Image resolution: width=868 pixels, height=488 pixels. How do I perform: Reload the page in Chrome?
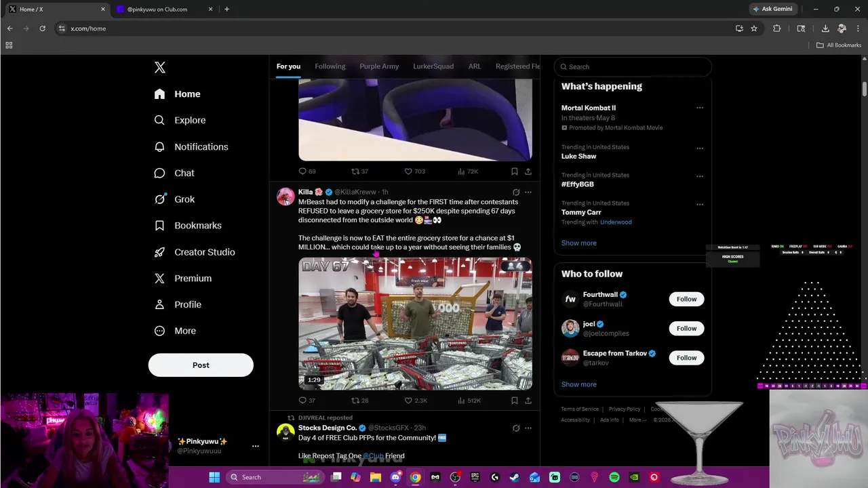tap(42, 28)
